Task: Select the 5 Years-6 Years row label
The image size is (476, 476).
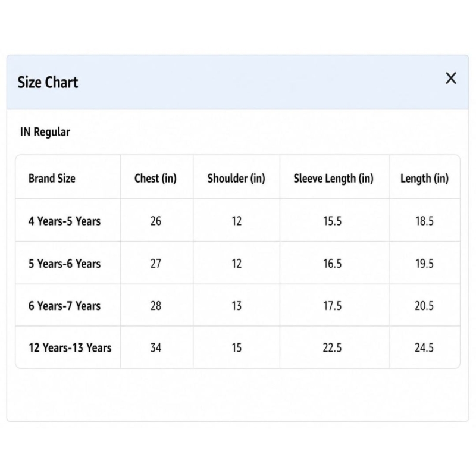Action: coord(64,264)
